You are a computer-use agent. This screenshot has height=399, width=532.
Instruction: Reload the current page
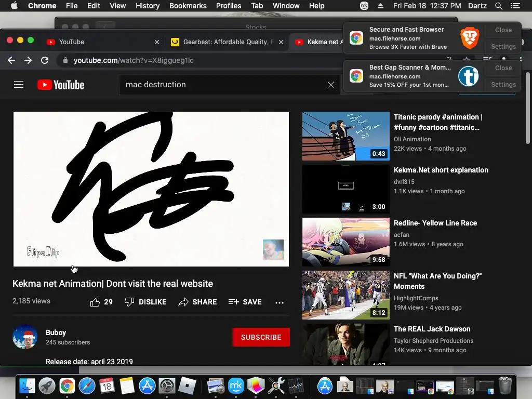pos(45,60)
